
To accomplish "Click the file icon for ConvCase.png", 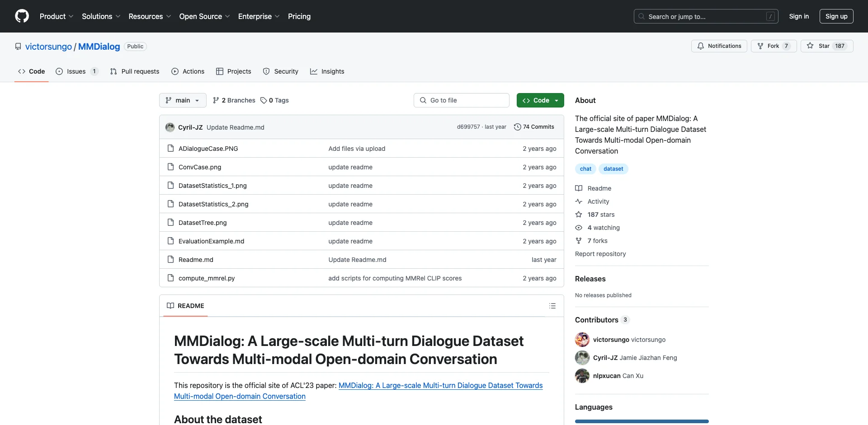I will coord(170,167).
